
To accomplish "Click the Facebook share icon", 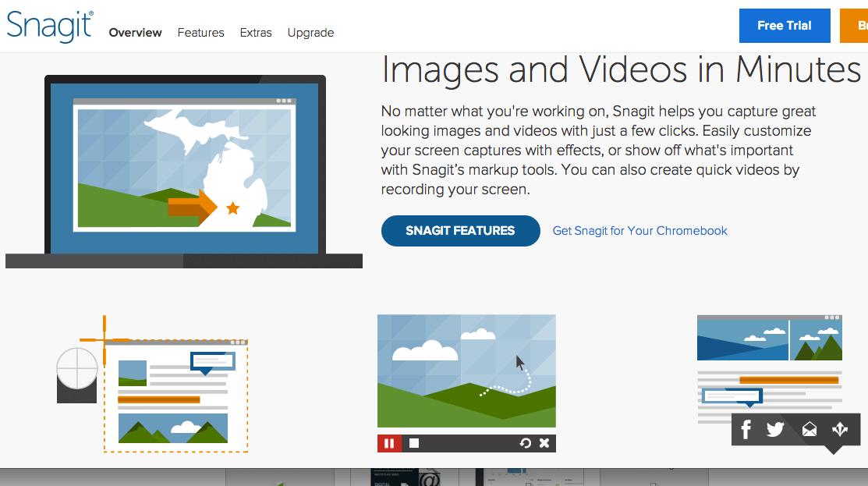I will 746,429.
